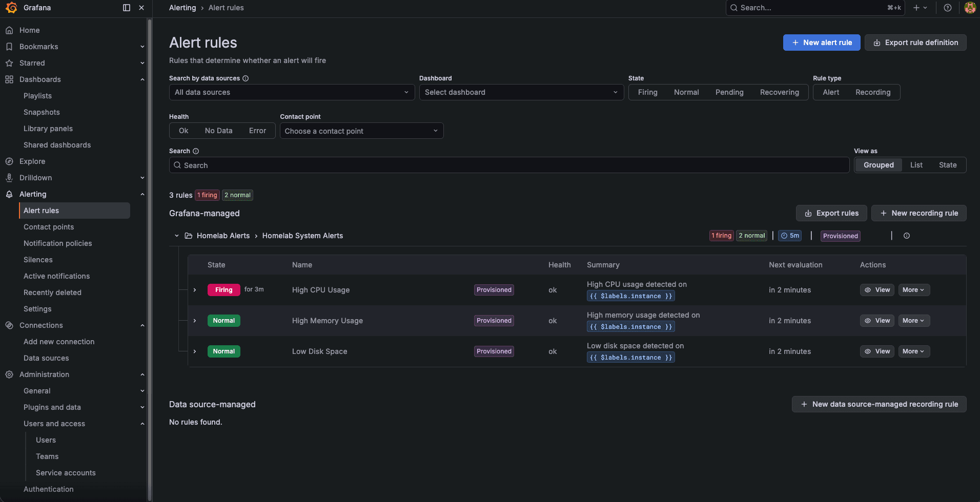Click the New alert rule button
The height and width of the screenshot is (502, 980).
(822, 43)
